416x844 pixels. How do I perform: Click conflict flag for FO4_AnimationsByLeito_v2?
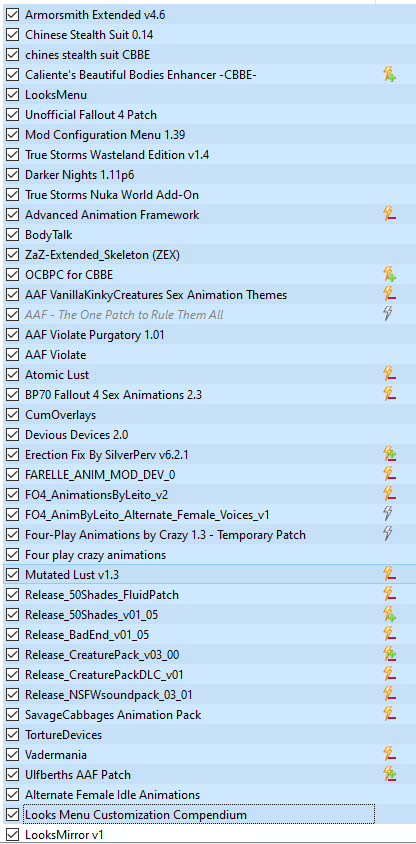(390, 494)
